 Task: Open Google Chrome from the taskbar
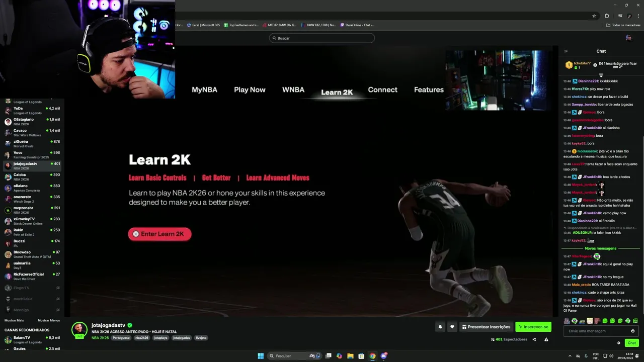tap(372, 356)
